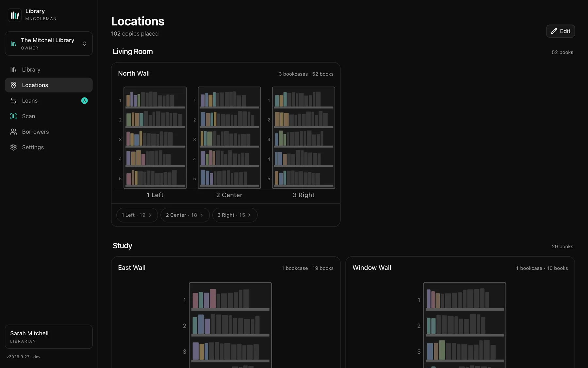The height and width of the screenshot is (368, 588).
Task: Click the '1 Left' bookcase caption
Action: tap(155, 195)
